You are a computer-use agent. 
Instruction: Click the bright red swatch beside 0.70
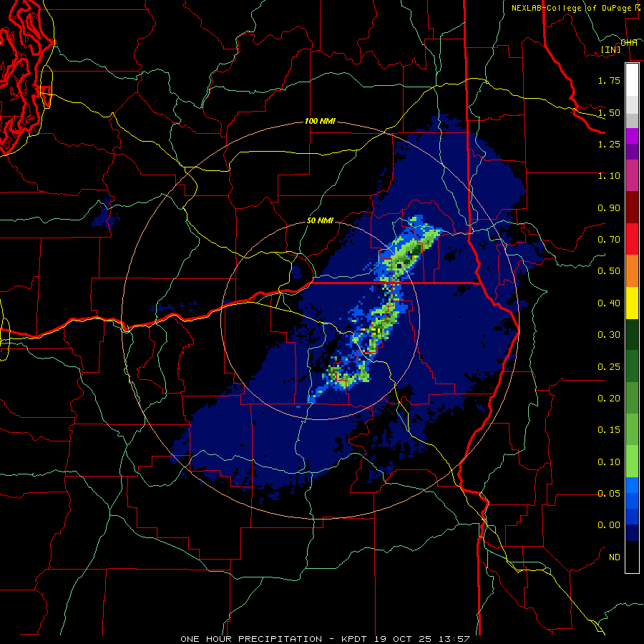point(632,239)
